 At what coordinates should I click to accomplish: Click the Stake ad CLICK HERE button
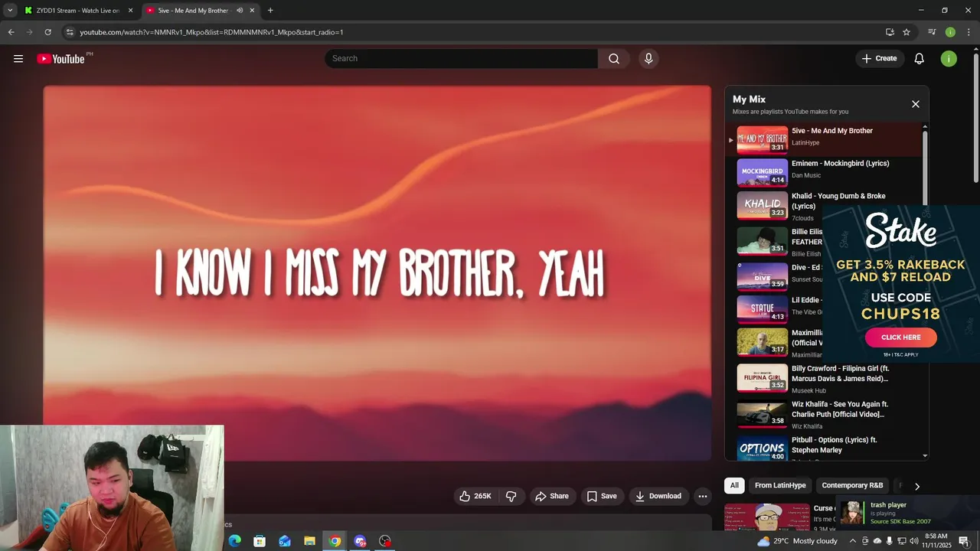pyautogui.click(x=901, y=337)
